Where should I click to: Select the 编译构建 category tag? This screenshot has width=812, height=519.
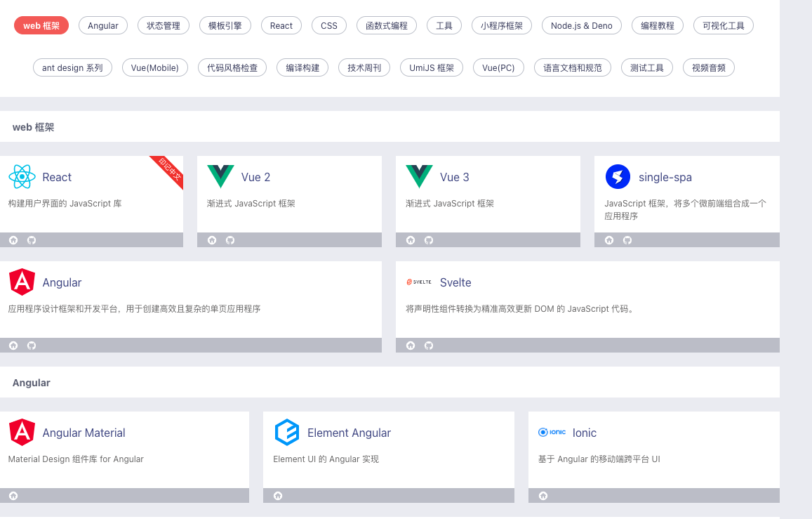point(303,67)
